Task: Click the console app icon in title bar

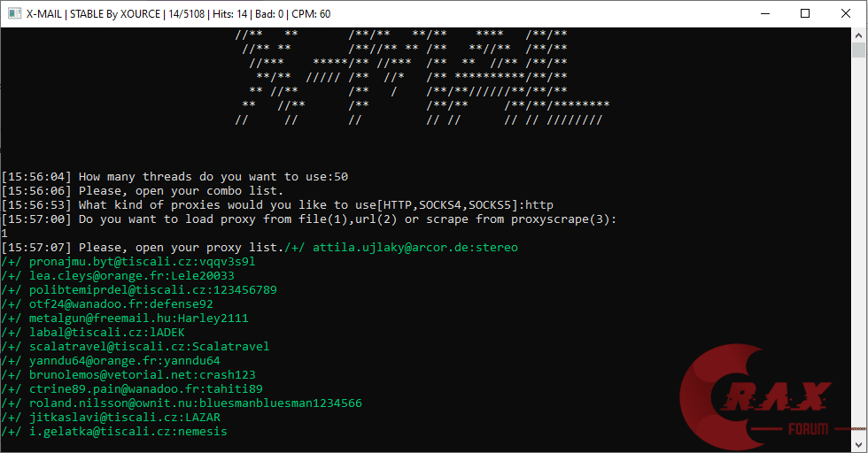Action: tap(12, 13)
